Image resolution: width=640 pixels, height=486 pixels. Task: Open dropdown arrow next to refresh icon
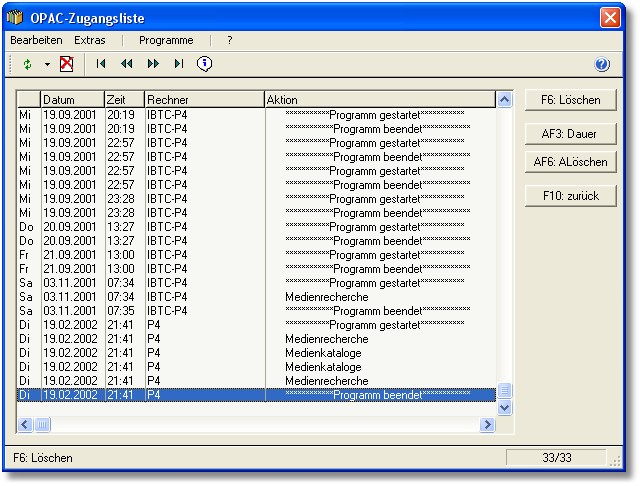46,64
